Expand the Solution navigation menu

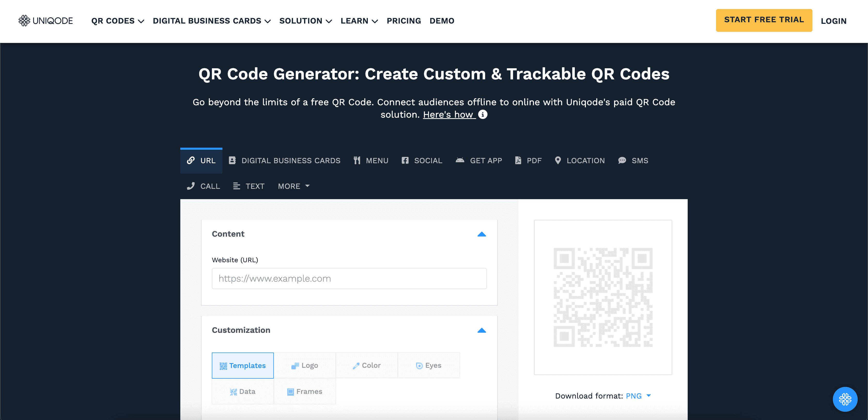[x=306, y=21]
